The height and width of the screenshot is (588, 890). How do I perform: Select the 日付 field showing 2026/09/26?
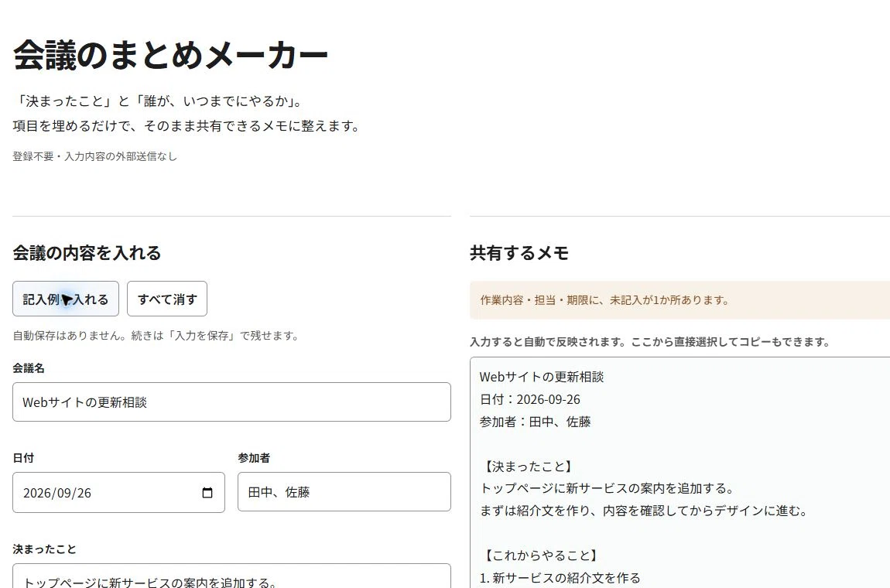[x=118, y=492]
